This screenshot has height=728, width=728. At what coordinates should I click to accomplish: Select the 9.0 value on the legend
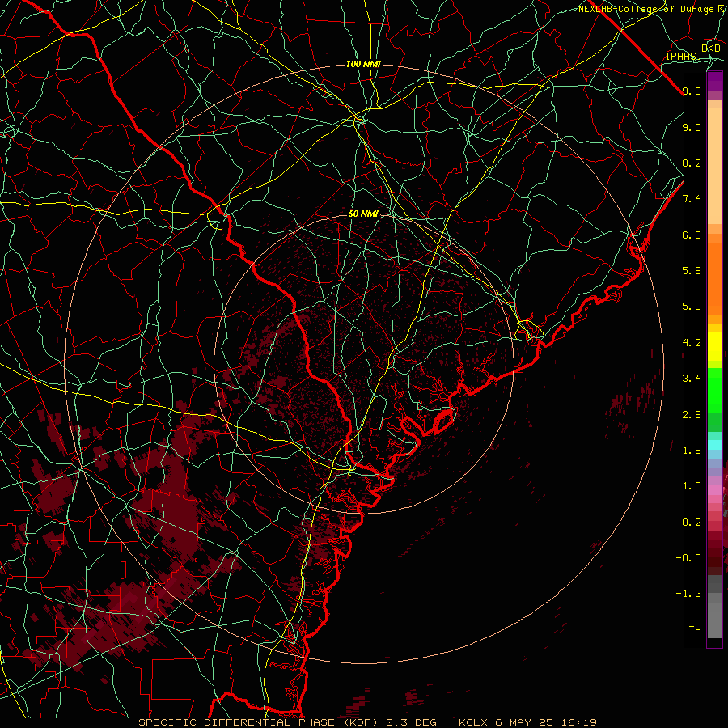692,127
